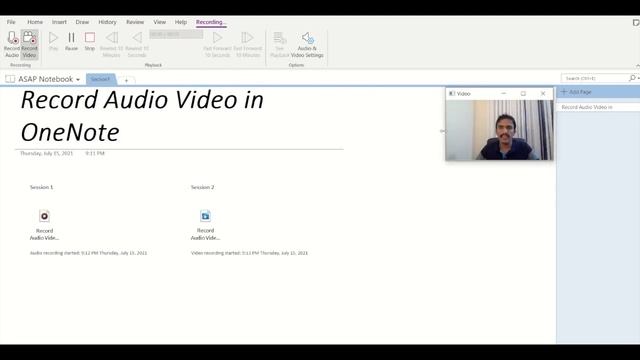Click the Record Video button
The image size is (640, 360).
(x=29, y=44)
